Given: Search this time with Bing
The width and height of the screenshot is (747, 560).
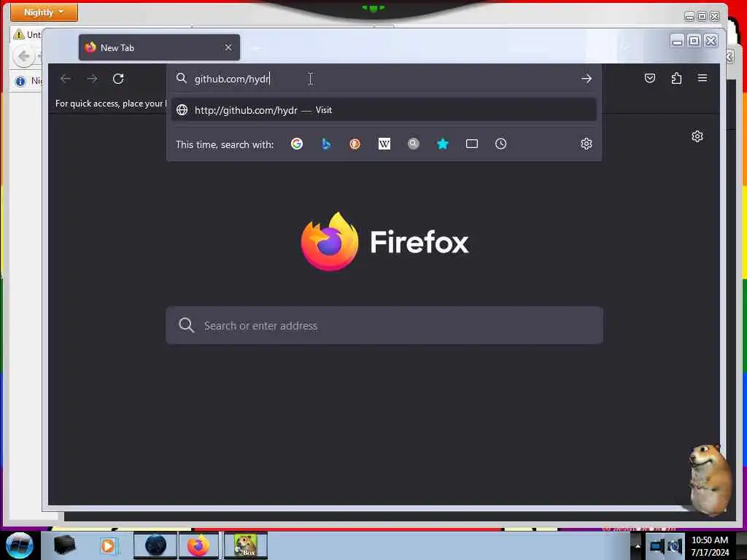Looking at the screenshot, I should point(326,144).
